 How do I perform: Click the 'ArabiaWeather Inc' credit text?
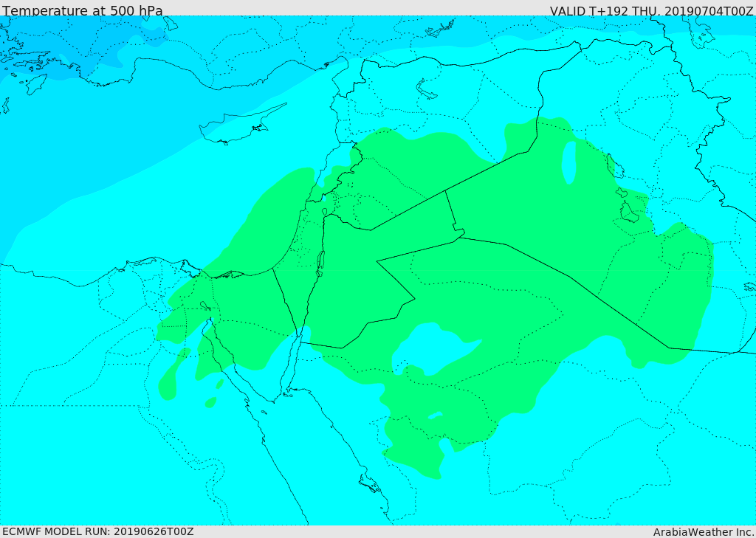pyautogui.click(x=704, y=532)
